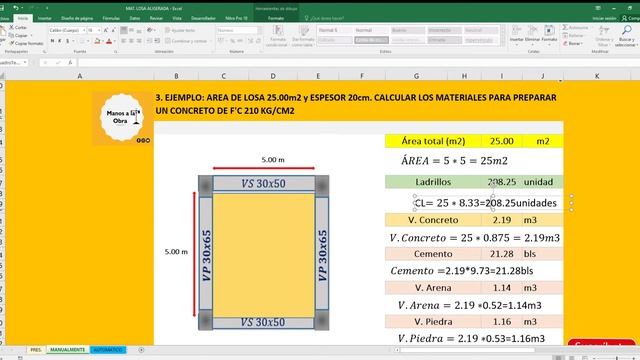Open Buscar y seleccionar
This screenshot has height=360, width=640.
626,36
